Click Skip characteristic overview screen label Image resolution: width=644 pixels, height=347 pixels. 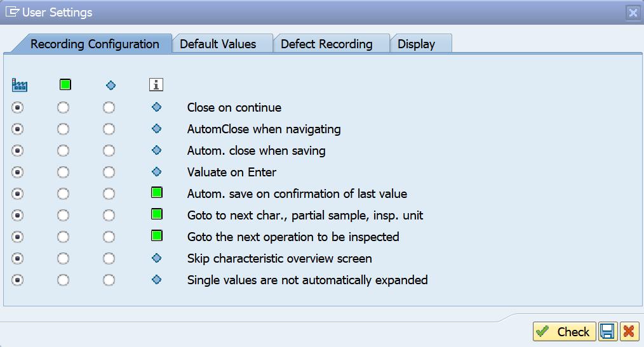279,258
